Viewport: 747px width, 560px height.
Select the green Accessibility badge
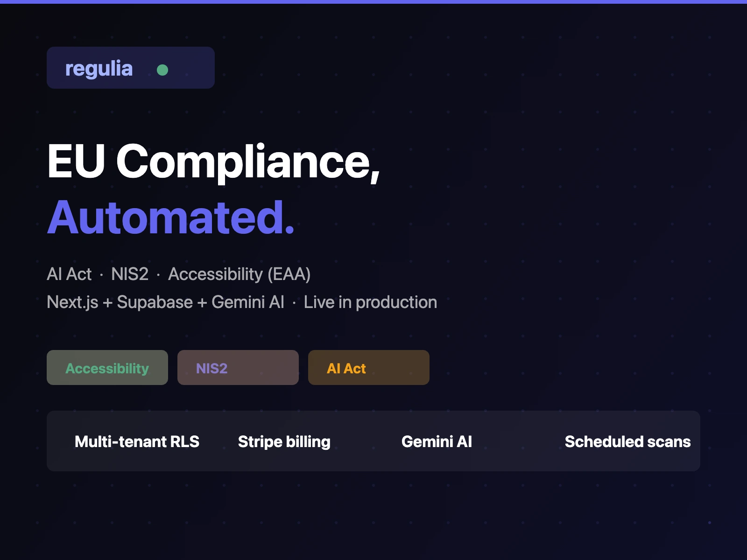tap(107, 368)
